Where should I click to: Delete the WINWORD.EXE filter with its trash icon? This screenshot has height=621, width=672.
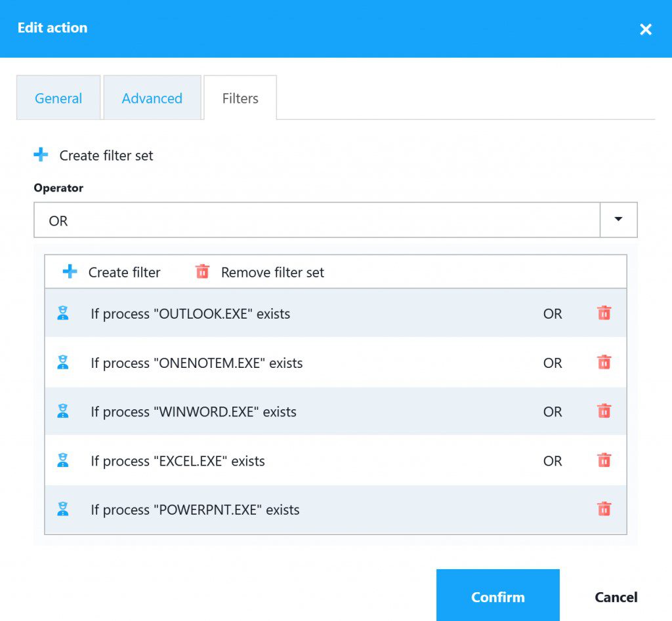603,411
